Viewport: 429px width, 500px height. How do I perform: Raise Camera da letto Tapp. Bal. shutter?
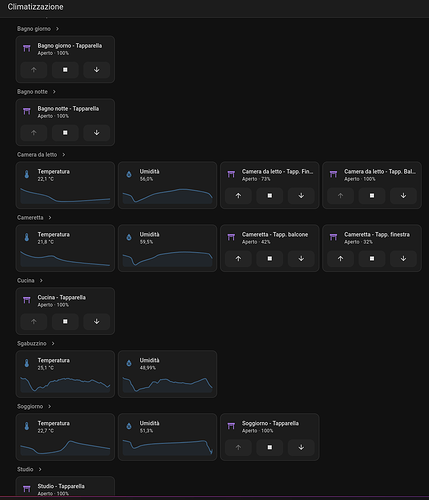click(340, 196)
